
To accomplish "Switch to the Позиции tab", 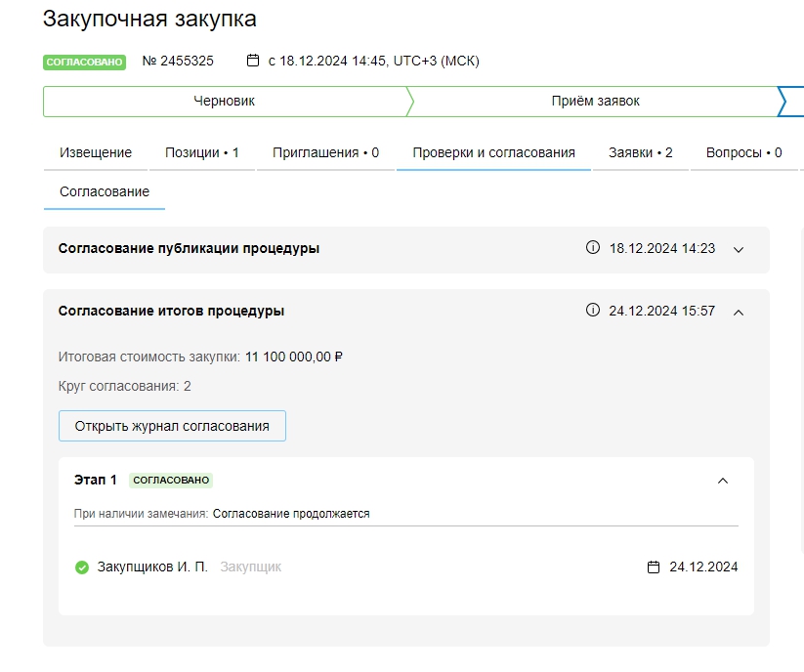I will coord(202,153).
